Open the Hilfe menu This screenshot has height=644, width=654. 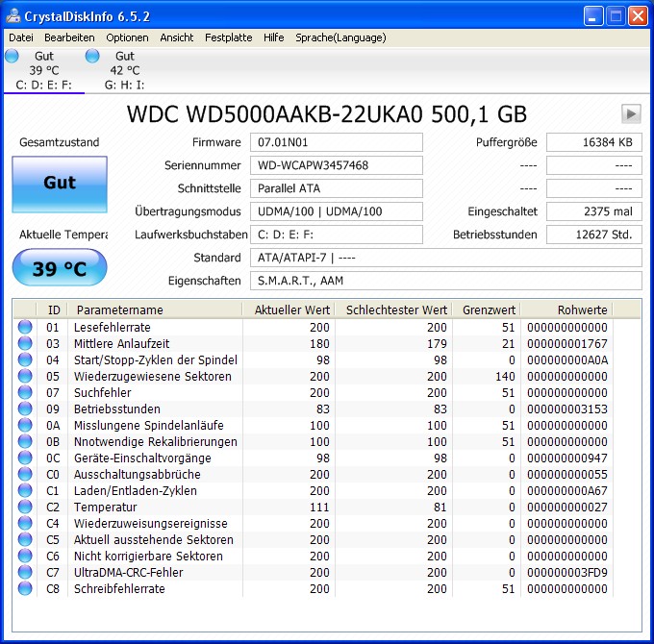[273, 37]
